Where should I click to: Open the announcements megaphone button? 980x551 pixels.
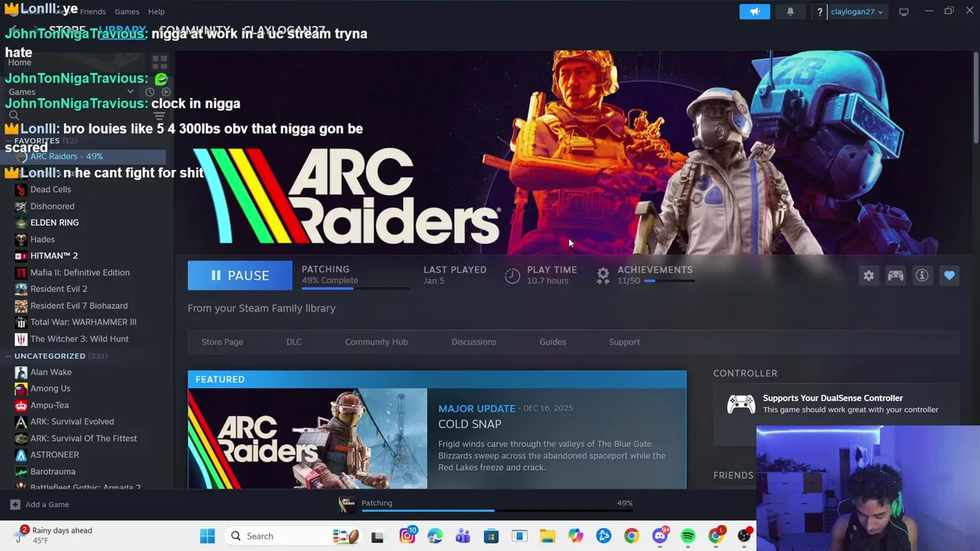tap(754, 11)
